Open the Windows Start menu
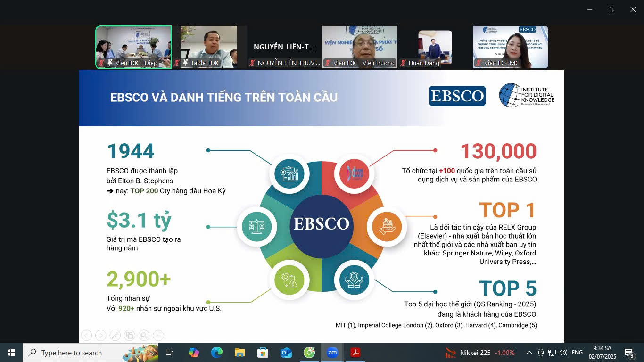Screen dimensions: 644x362 pyautogui.click(x=11, y=353)
